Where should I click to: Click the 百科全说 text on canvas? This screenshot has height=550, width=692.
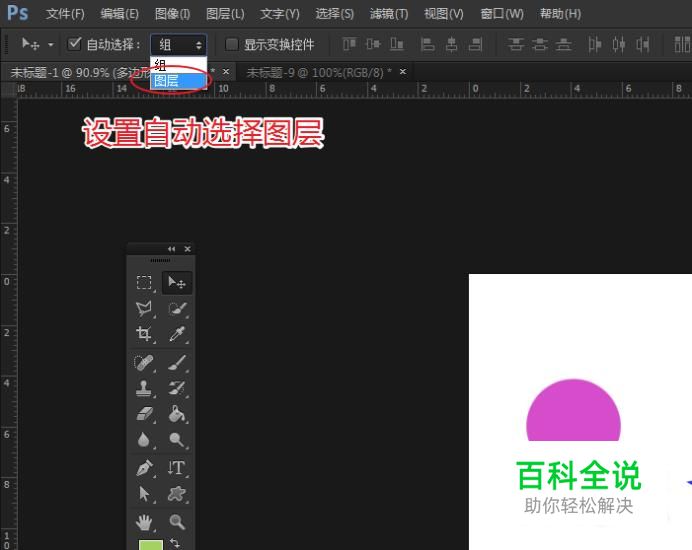coord(579,476)
